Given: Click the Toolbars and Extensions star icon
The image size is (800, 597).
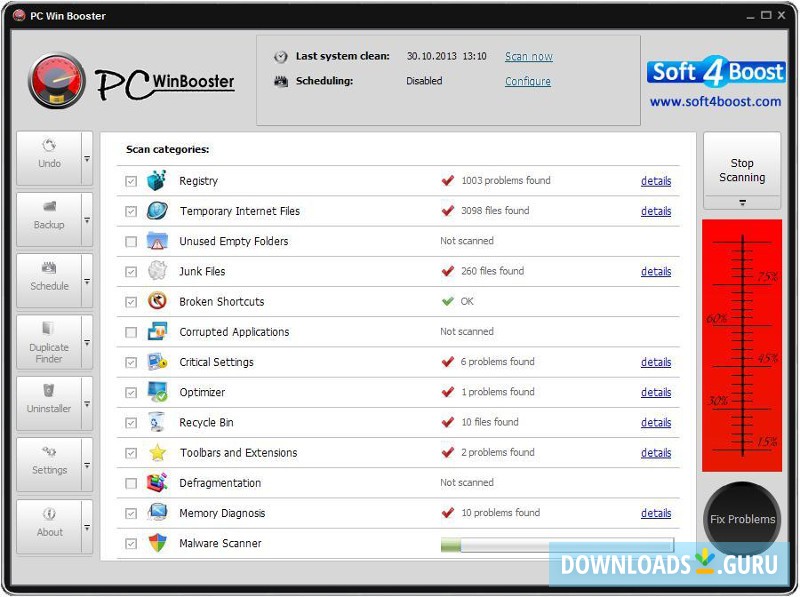Looking at the screenshot, I should pos(157,453).
